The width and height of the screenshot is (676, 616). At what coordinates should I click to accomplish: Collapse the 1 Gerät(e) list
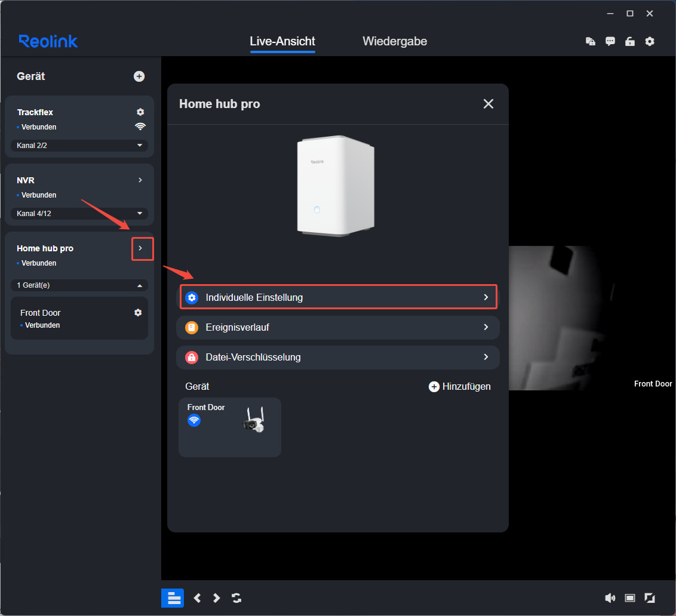point(79,285)
